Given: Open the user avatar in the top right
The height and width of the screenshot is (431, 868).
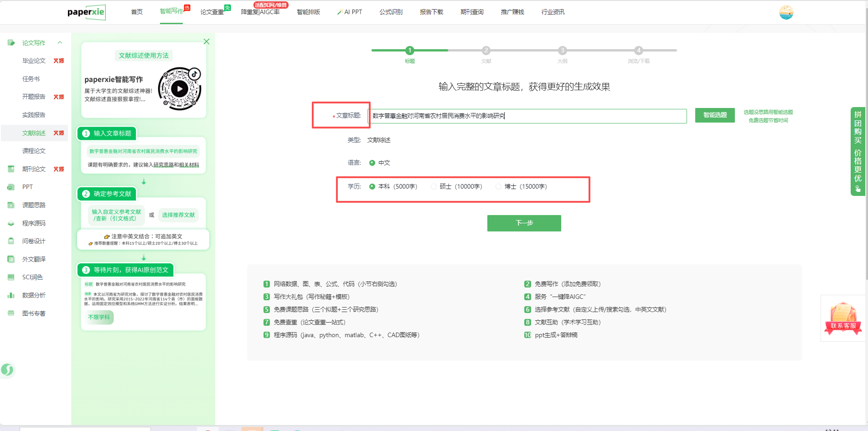Looking at the screenshot, I should click(786, 12).
